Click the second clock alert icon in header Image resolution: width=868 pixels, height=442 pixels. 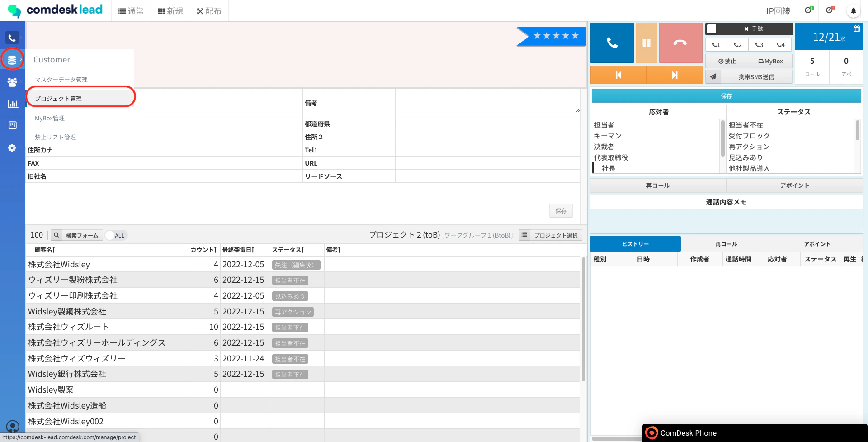[x=830, y=10]
